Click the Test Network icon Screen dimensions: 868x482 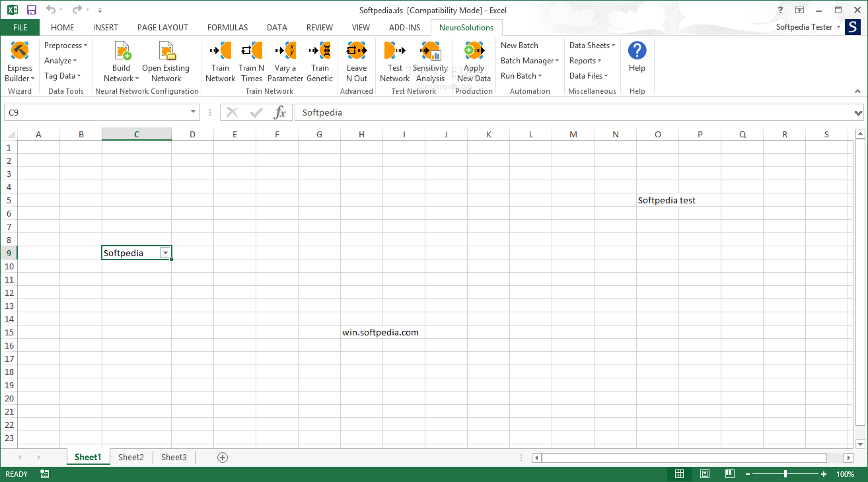pos(395,51)
